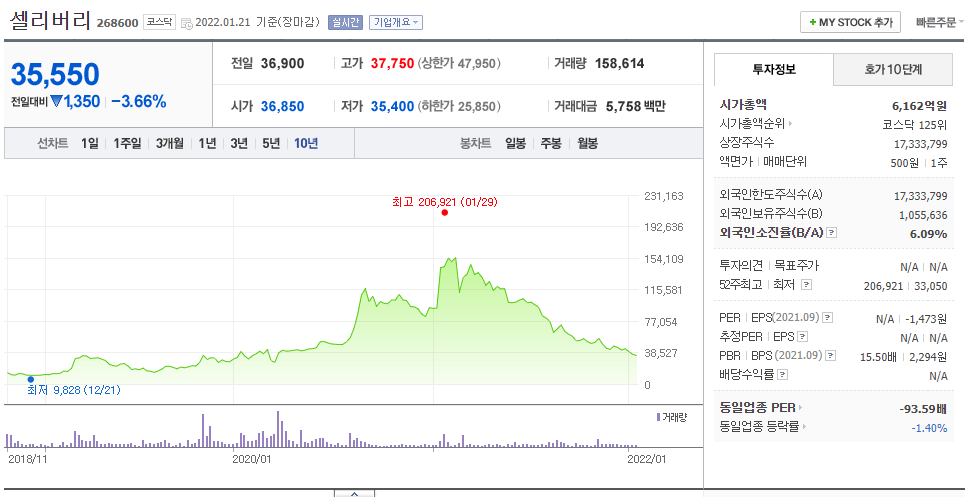Click the red 최고 206,921 marker
The width and height of the screenshot is (968, 497).
coord(444,212)
